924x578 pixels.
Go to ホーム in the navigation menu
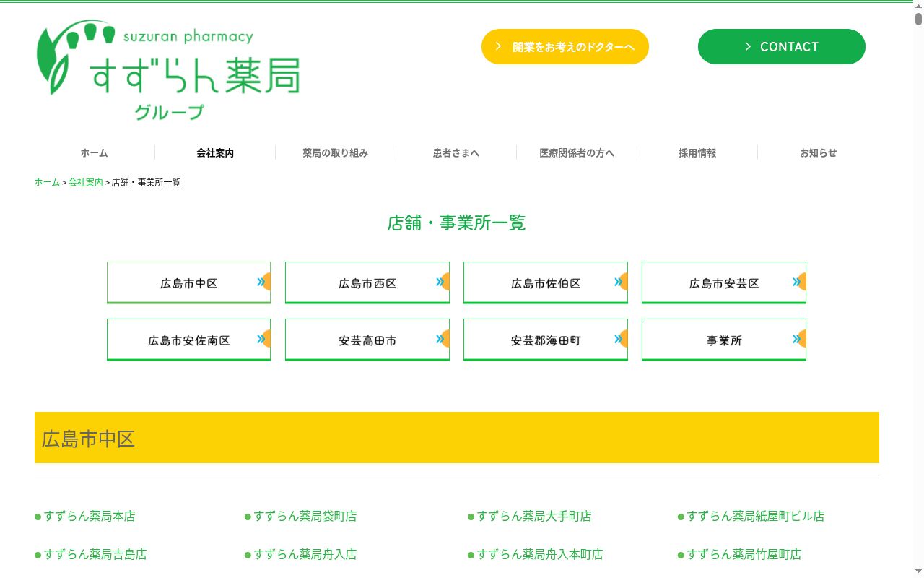coord(94,153)
